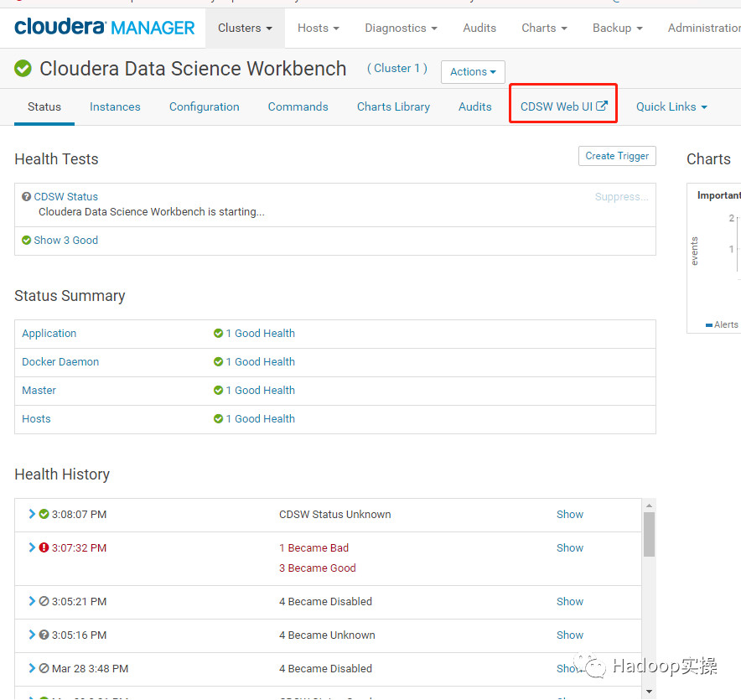Click the Cloudera Manager logo
741x700 pixels.
(x=105, y=27)
